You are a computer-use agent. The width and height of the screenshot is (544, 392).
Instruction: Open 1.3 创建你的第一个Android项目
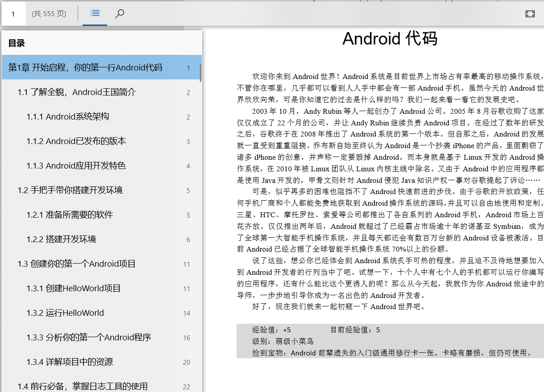tap(102, 264)
